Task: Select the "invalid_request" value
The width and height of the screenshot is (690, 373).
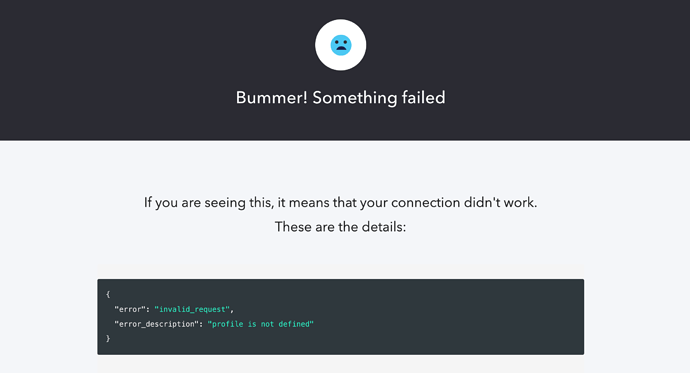Action: click(192, 309)
